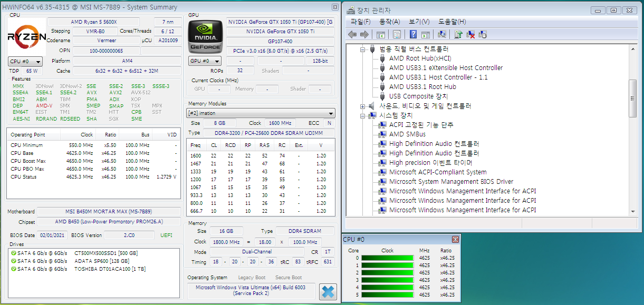Screen dimensions: 644x305
Task: Collapse the 시스템 장치 tree node
Action: pyautogui.click(x=362, y=115)
